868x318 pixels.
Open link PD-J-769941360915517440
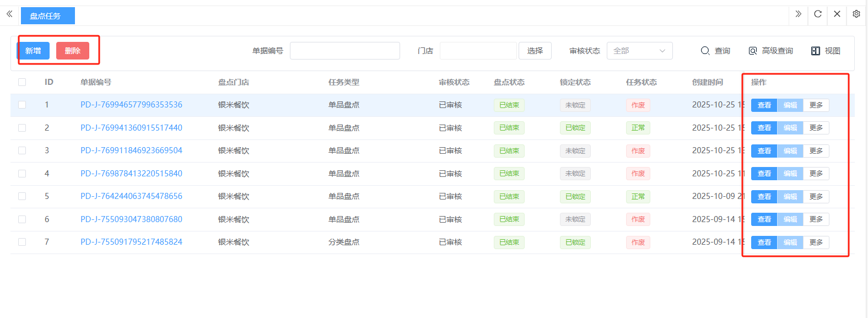pyautogui.click(x=131, y=128)
